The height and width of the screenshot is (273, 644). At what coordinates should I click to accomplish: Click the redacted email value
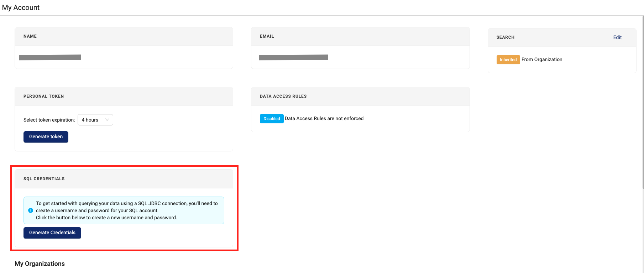coord(293,57)
